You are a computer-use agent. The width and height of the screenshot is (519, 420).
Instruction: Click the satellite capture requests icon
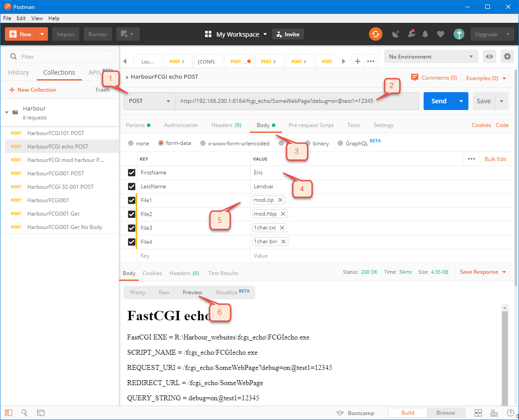(395, 34)
